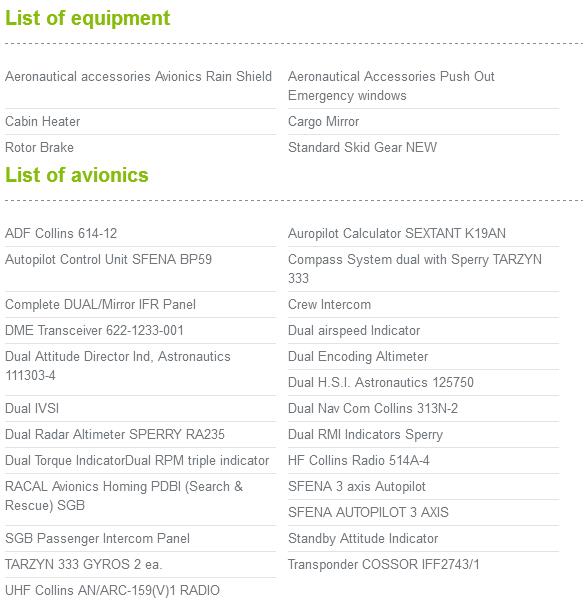This screenshot has height=602, width=588.
Task: Click HF Collins Radio 514A-4 entry
Action: point(358,460)
